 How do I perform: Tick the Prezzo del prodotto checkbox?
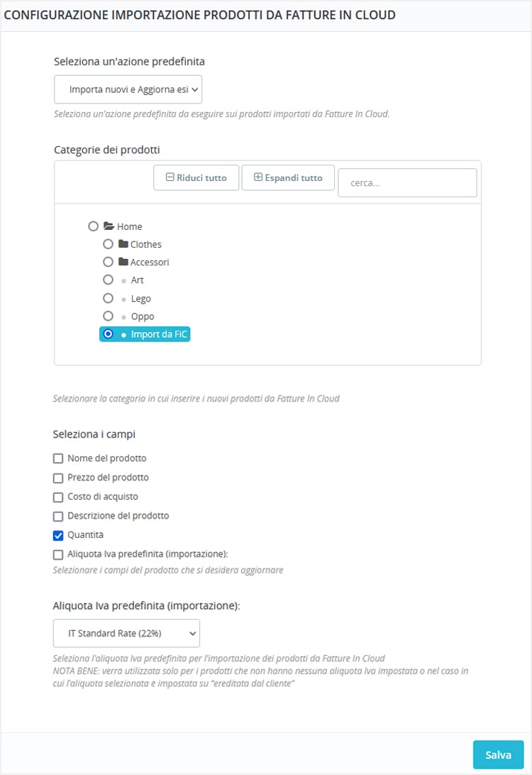58,478
